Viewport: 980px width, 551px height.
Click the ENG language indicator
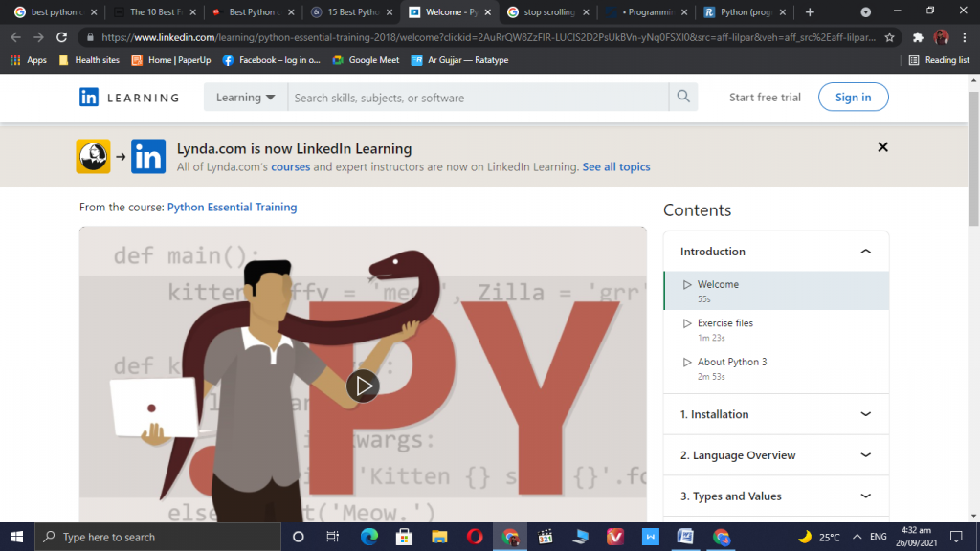point(879,537)
